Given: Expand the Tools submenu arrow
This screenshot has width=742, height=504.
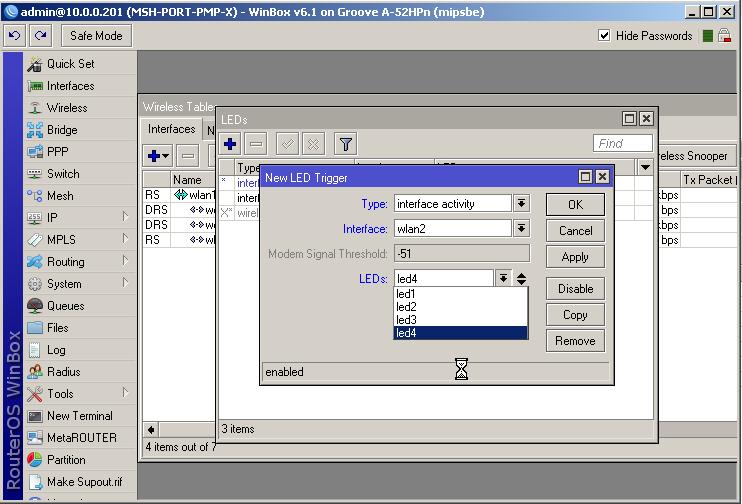Looking at the screenshot, I should click(x=125, y=392).
